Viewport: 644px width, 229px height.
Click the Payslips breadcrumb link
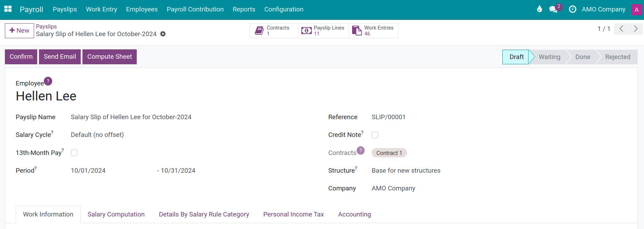46,26
